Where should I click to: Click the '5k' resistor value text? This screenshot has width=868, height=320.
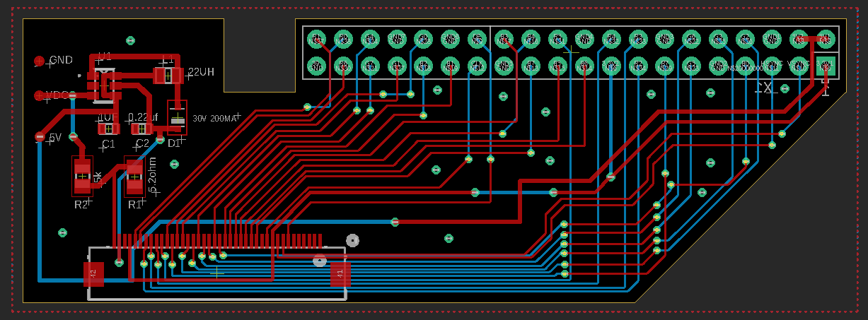coord(98,177)
